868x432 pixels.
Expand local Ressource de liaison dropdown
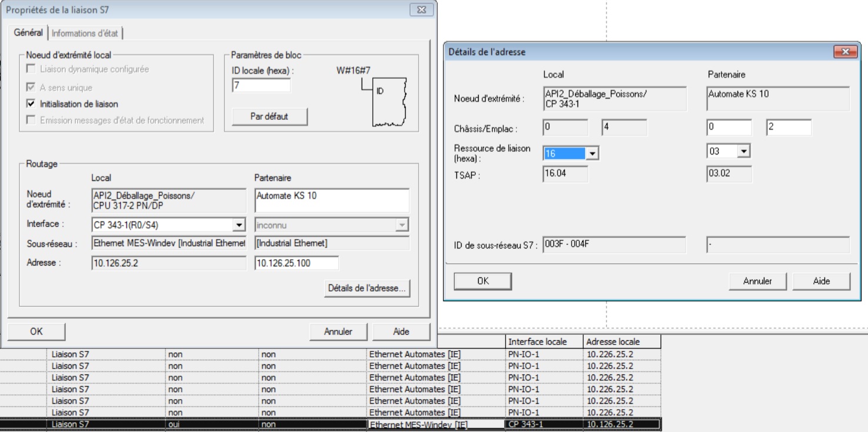[x=592, y=153]
